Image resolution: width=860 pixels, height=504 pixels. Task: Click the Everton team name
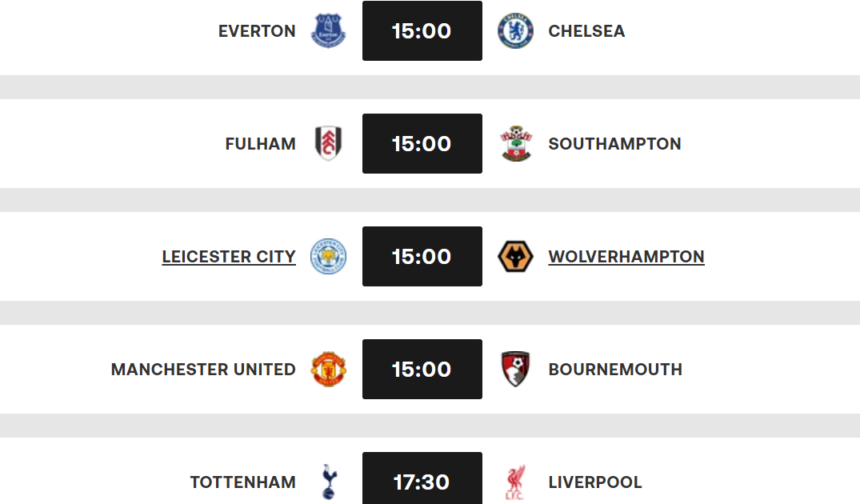click(257, 31)
